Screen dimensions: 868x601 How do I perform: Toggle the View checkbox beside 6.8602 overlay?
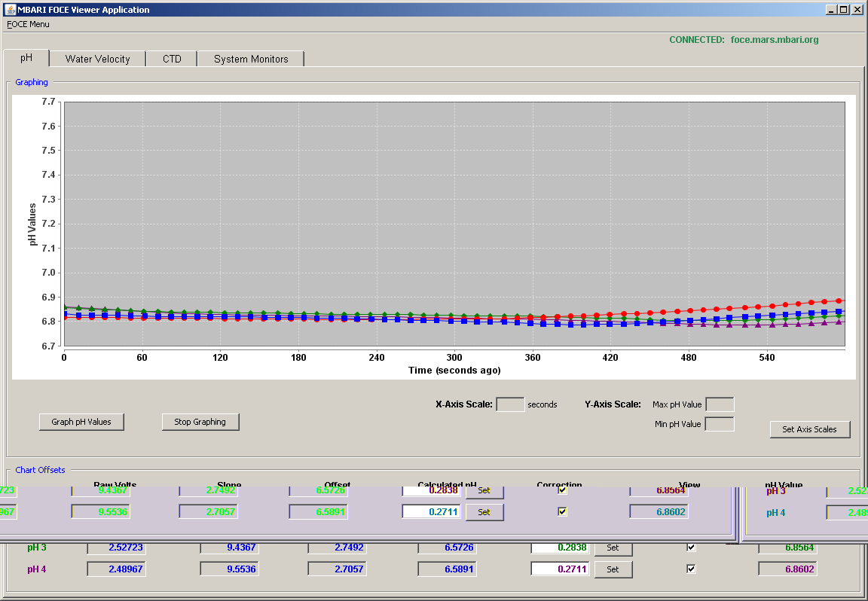click(x=562, y=511)
